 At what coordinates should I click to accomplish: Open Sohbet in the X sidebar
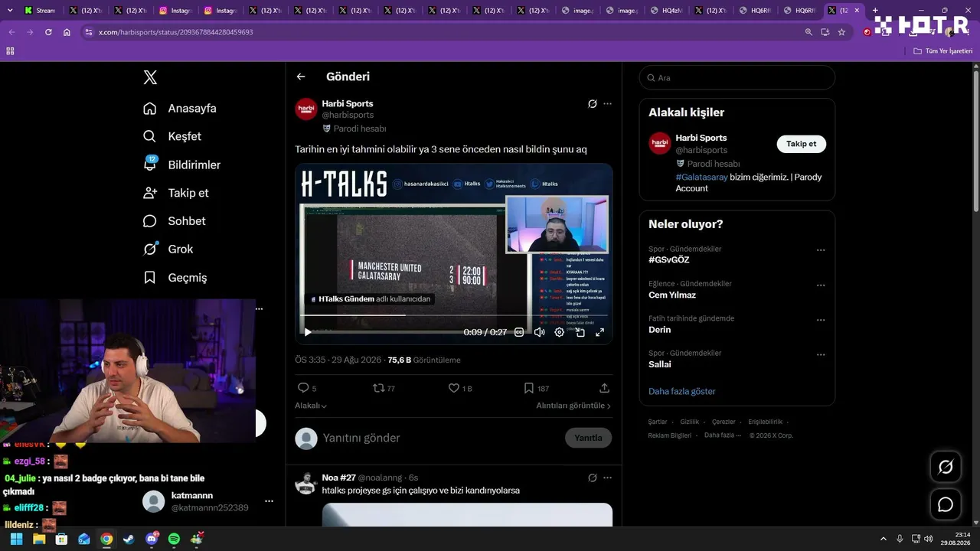pos(175,221)
